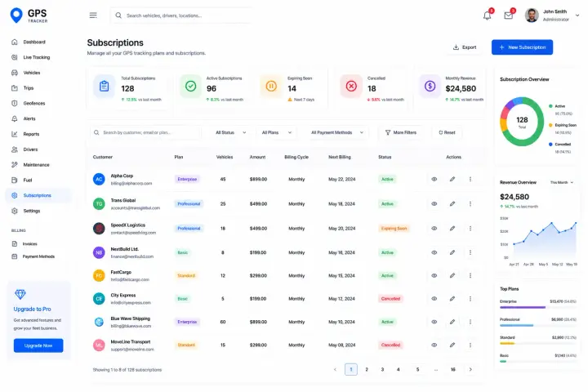
Task: Open the mail envelope icon
Action: pyautogui.click(x=509, y=16)
